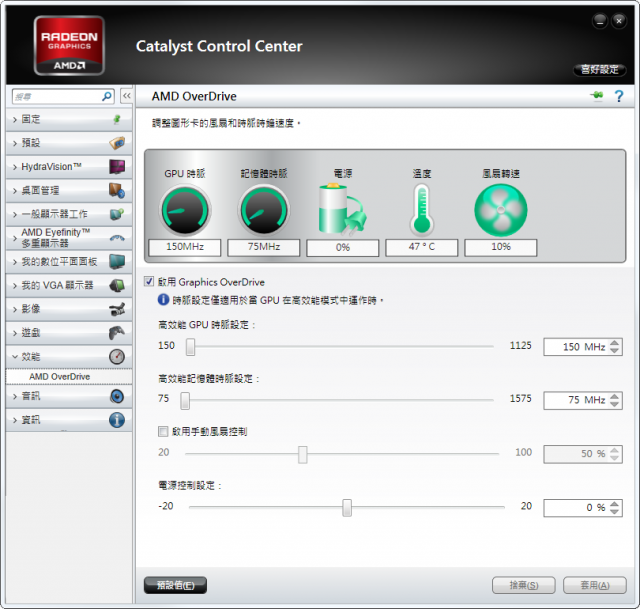Click the 遊戲 gamepad icon
Viewport: 640px width, 609px height.
tap(117, 333)
